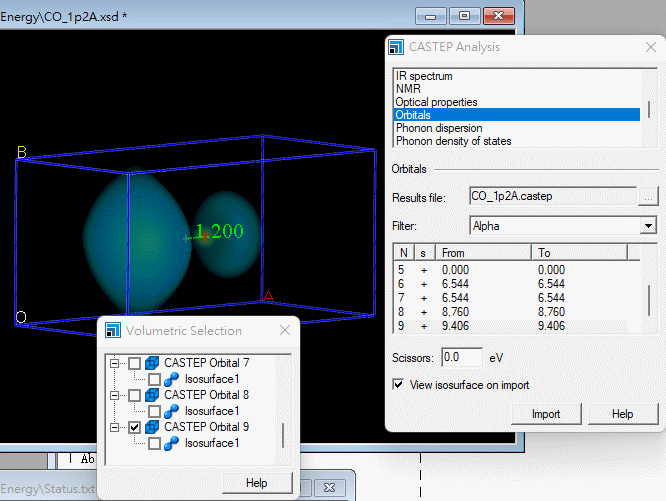
Task: Click Isosurface1 icon under CASTEP Orbital 8
Action: click(173, 411)
